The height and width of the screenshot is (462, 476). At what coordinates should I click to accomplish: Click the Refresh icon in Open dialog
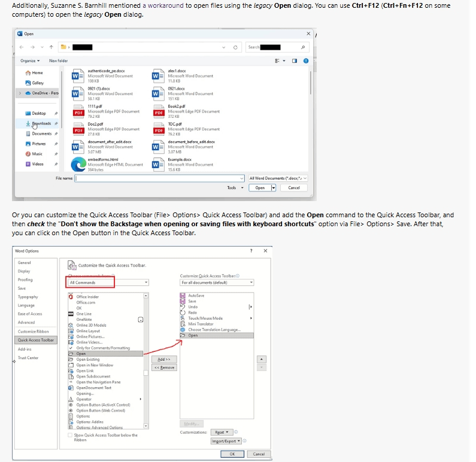point(235,47)
